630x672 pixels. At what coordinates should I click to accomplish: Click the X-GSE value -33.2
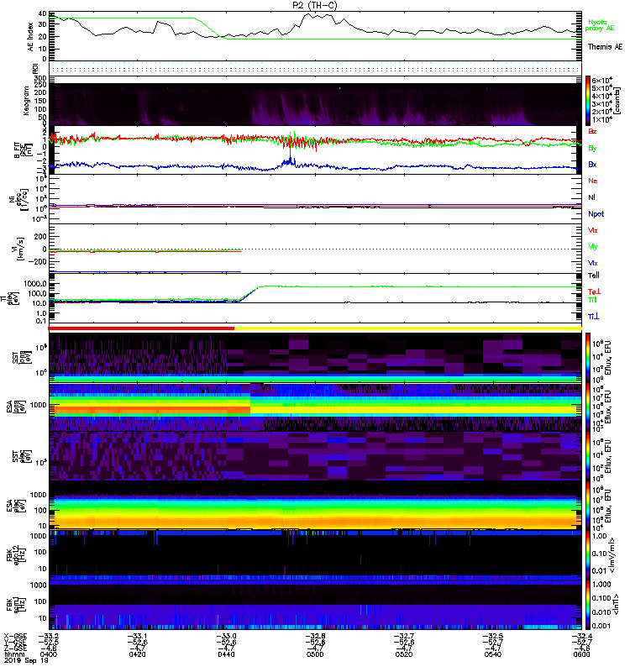coord(49,636)
